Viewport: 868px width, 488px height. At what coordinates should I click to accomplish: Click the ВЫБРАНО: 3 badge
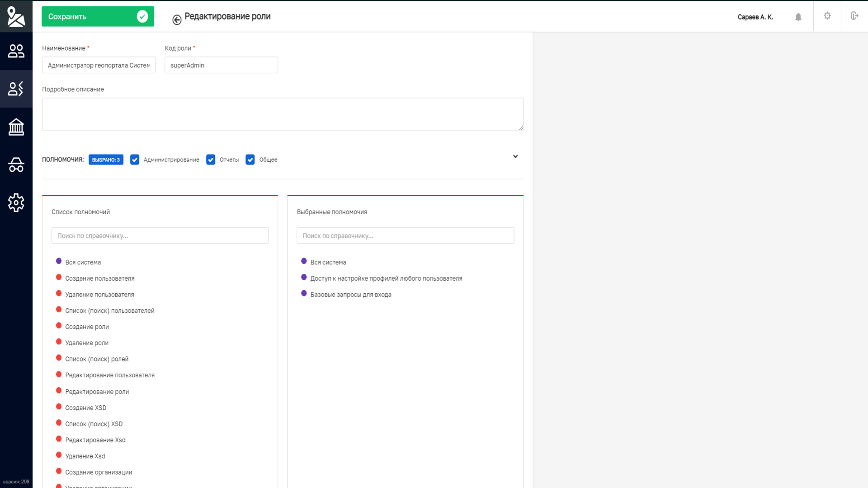point(106,160)
